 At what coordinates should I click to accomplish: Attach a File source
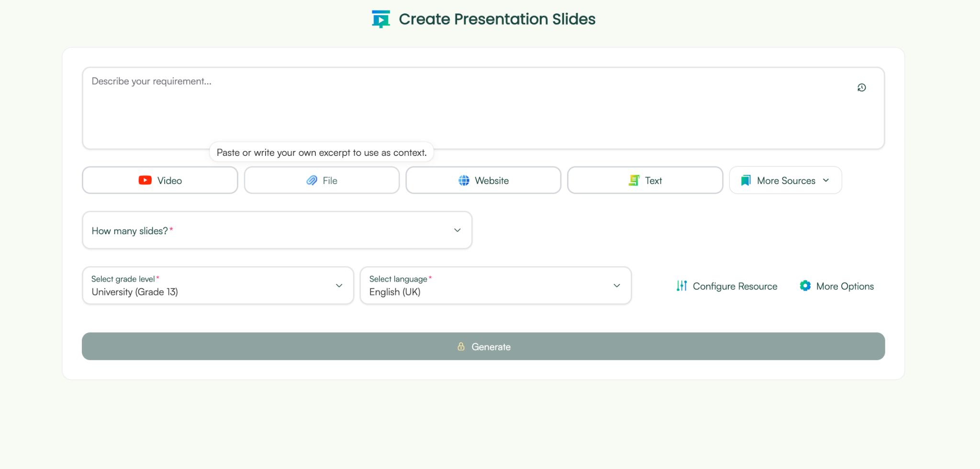(x=322, y=180)
